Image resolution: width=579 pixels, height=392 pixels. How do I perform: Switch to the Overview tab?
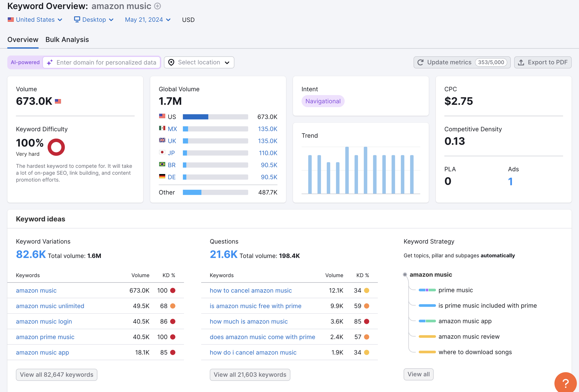[23, 40]
